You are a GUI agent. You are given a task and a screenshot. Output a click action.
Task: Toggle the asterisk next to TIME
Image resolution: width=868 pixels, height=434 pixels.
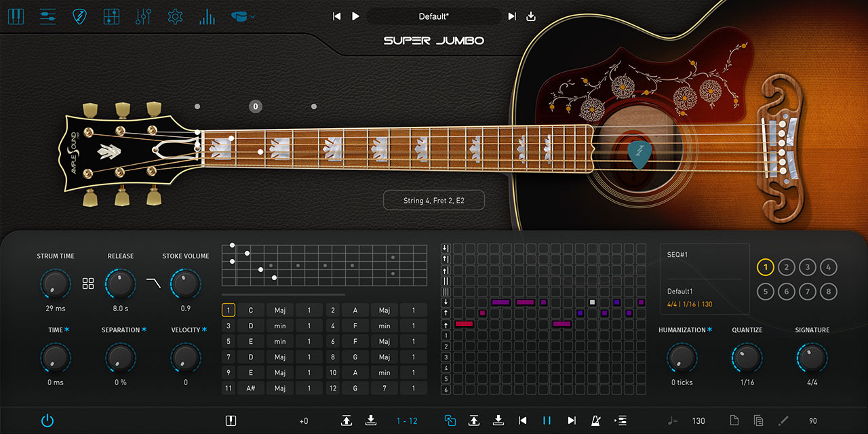67,330
